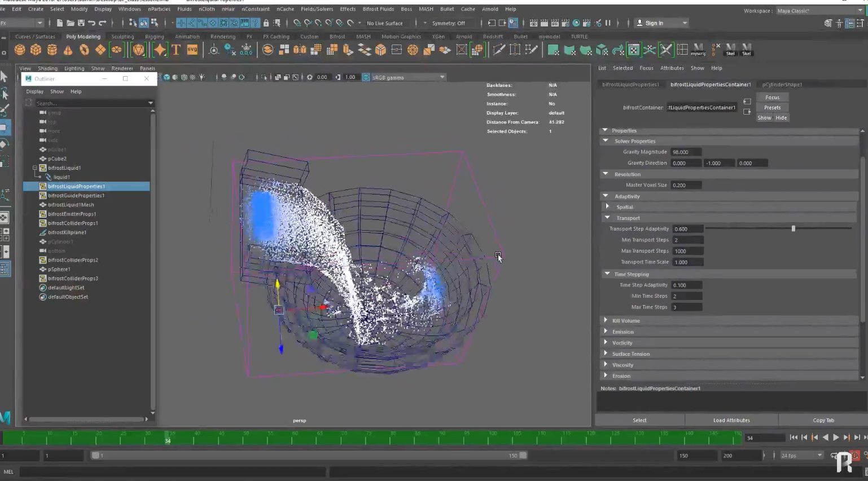This screenshot has width=868, height=481.
Task: Click the Load Attributes button
Action: (x=731, y=420)
